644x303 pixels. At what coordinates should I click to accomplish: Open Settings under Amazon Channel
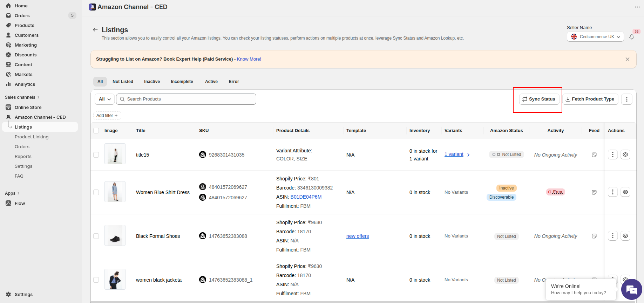(x=23, y=166)
